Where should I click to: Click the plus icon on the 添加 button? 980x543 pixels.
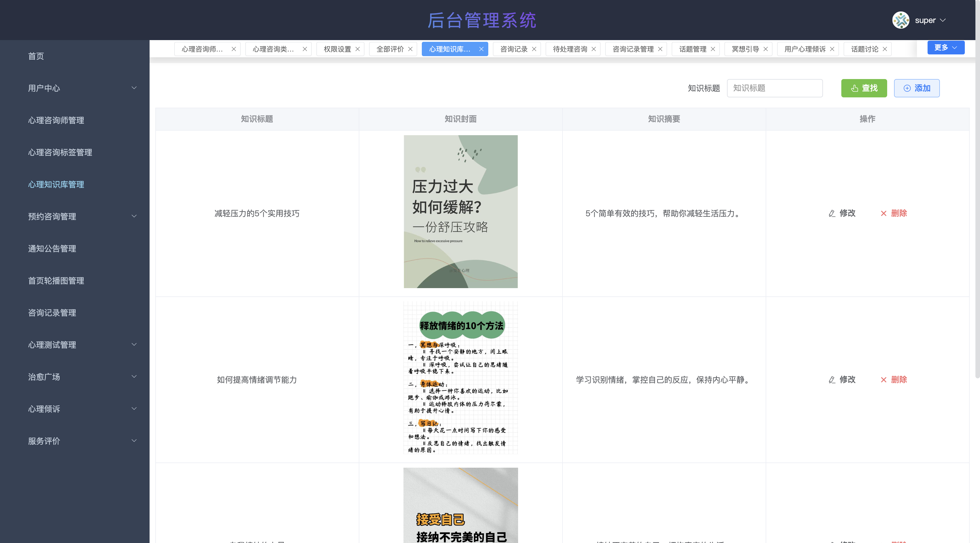[907, 88]
